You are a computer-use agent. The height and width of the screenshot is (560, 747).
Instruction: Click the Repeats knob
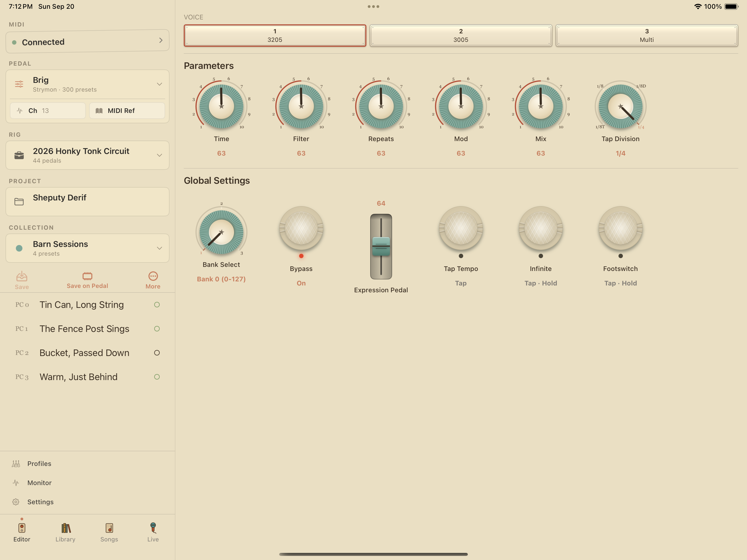coord(381,106)
